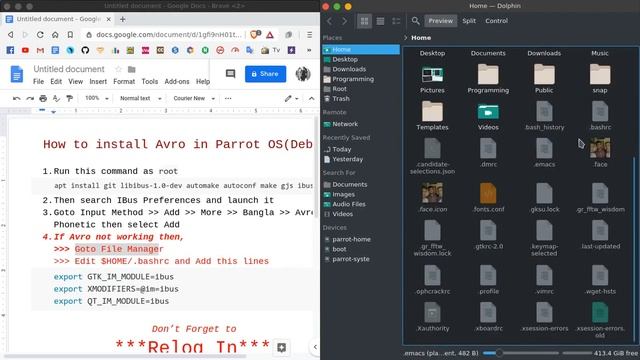Open a new browser tab
This screenshot has width=640, height=360.
click(x=122, y=19)
